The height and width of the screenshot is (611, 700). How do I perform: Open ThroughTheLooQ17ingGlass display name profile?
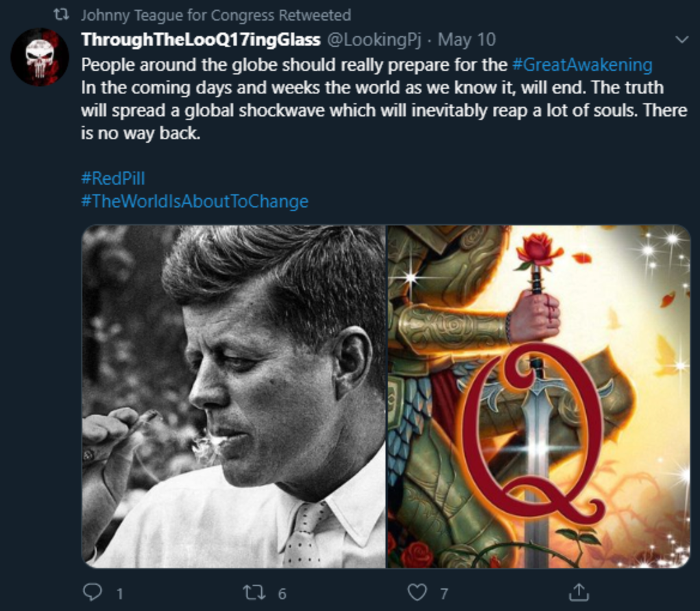[x=201, y=40]
